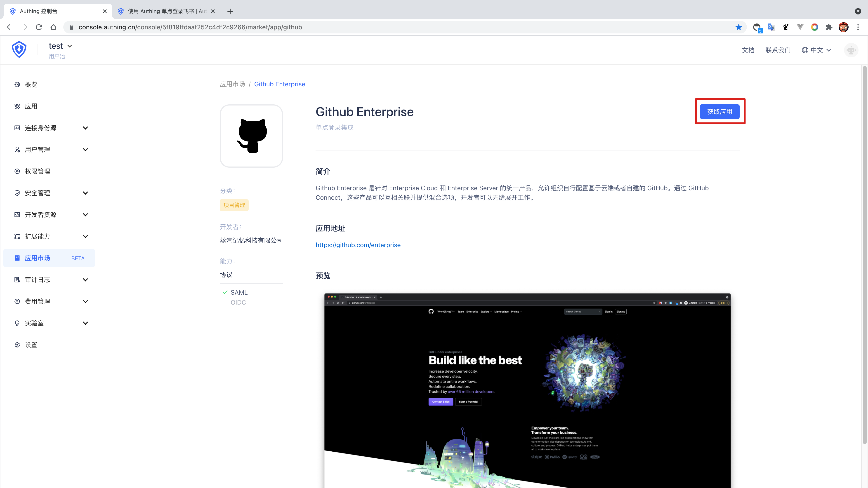The height and width of the screenshot is (488, 868).
Task: Switch to the Authing 控制台 tab
Action: (57, 11)
